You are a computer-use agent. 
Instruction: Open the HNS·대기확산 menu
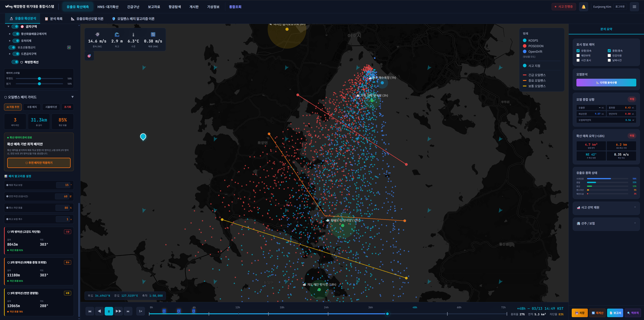[108, 7]
